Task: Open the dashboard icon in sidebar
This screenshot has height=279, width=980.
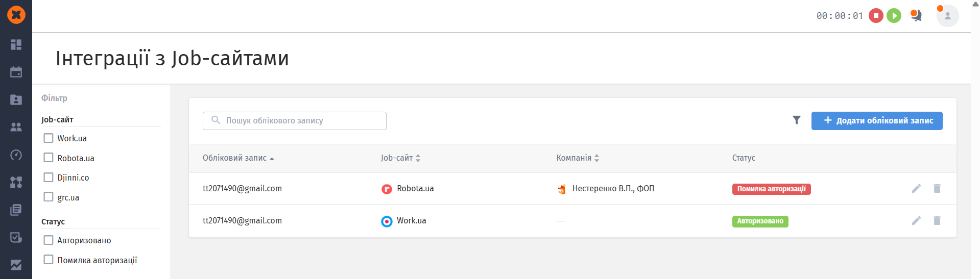Action: pyautogui.click(x=16, y=45)
